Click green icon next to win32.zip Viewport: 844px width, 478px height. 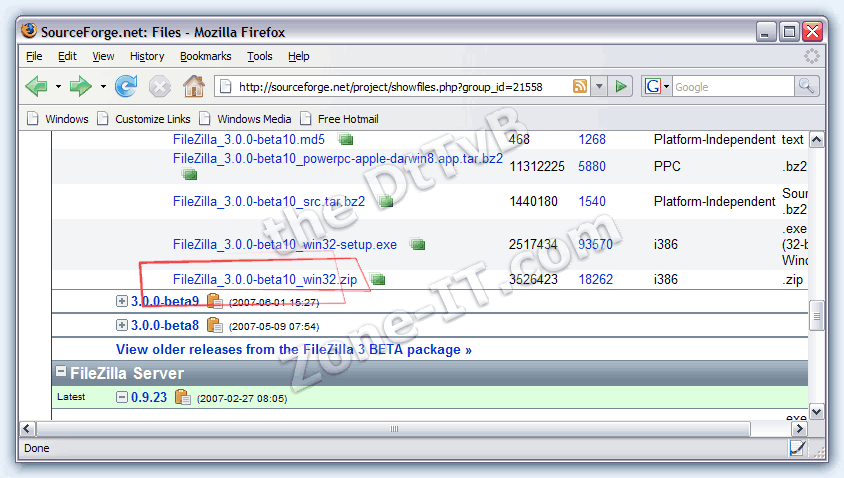coord(378,279)
